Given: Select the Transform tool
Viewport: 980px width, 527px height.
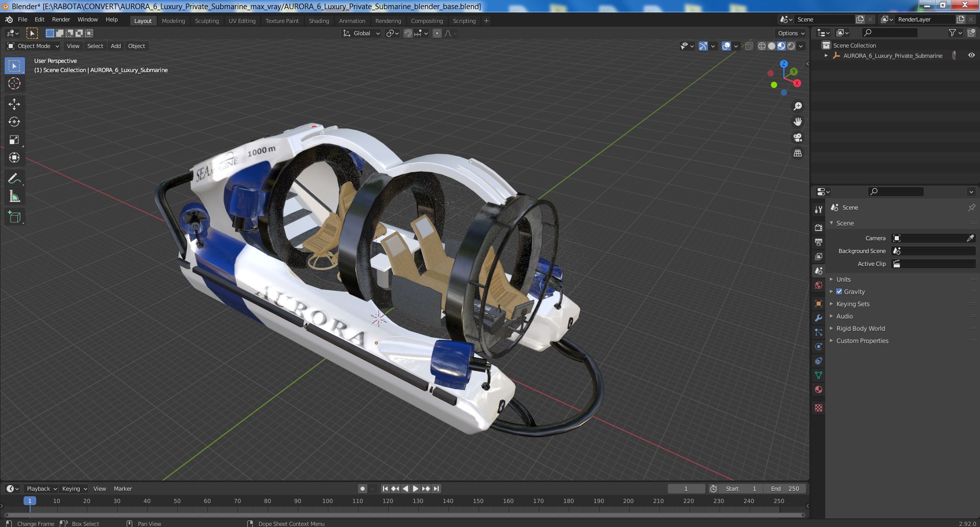Looking at the screenshot, I should pyautogui.click(x=14, y=157).
